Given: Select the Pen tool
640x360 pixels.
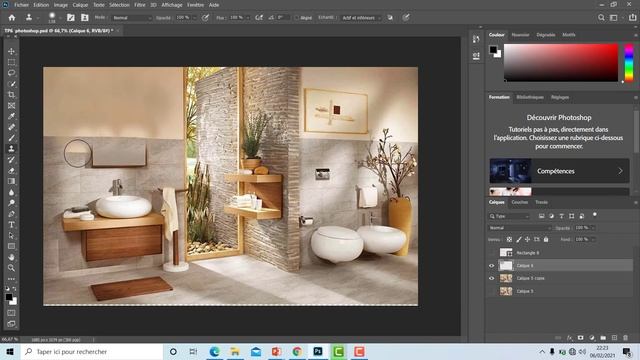Looking at the screenshot, I should click(11, 214).
